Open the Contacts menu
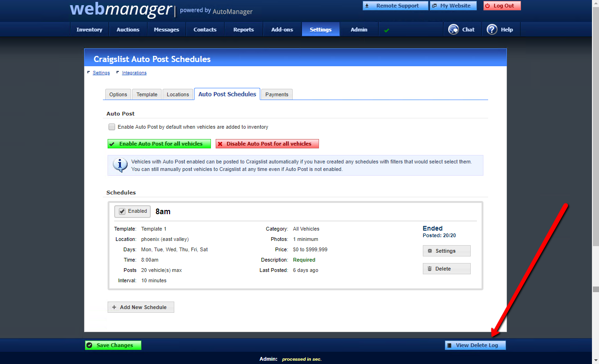The width and height of the screenshot is (599, 364). tap(205, 30)
